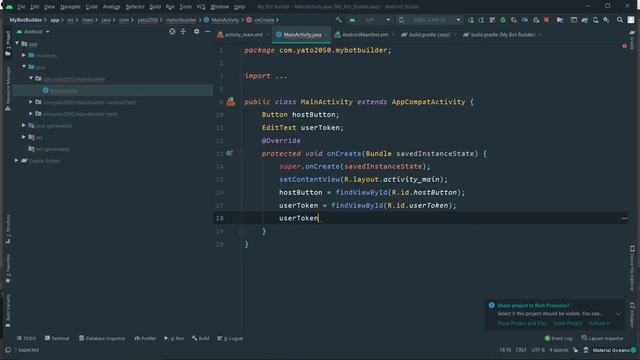
Task: Toggle the read-only lock icon in status bar
Action: tap(576, 350)
